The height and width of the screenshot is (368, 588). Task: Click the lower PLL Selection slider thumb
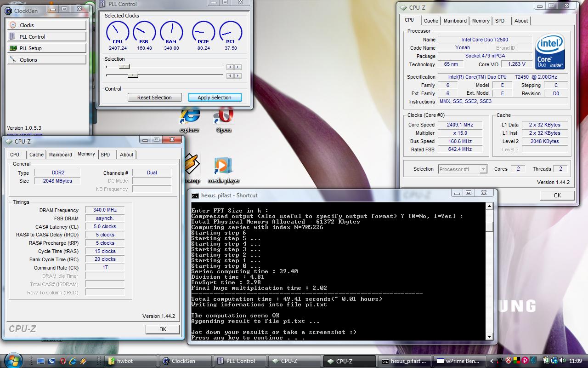coord(133,75)
